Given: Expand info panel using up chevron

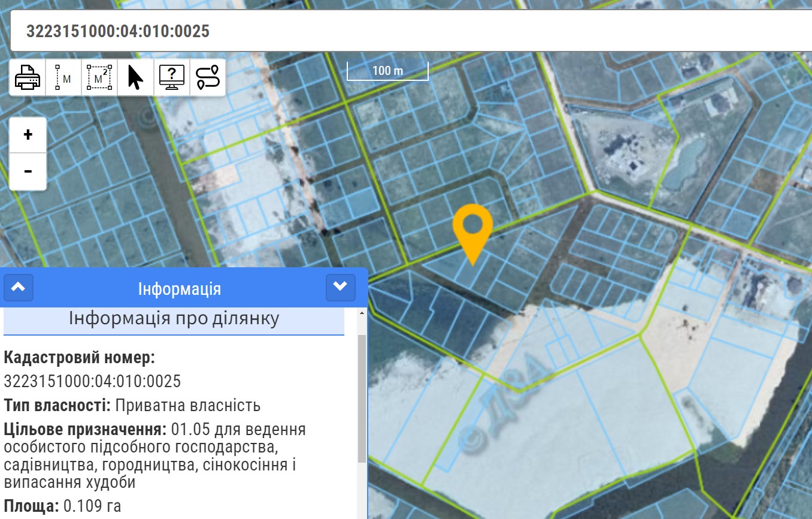Looking at the screenshot, I should 19,288.
